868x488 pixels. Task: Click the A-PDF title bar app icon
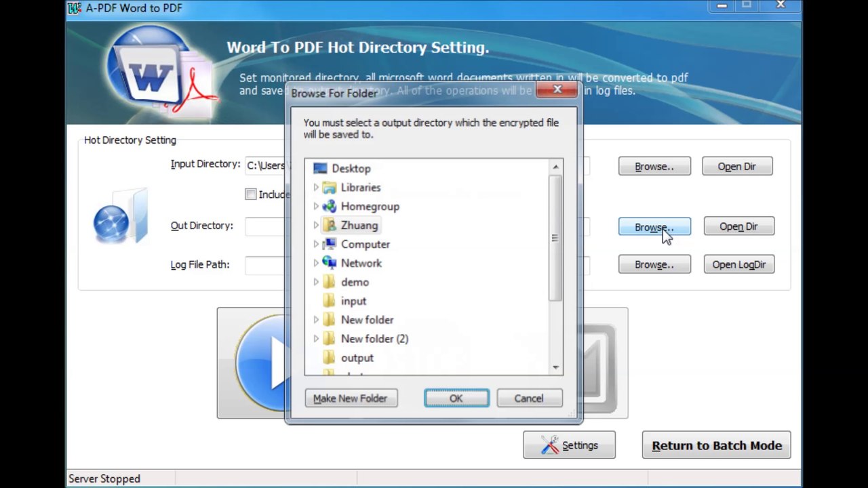[x=75, y=8]
